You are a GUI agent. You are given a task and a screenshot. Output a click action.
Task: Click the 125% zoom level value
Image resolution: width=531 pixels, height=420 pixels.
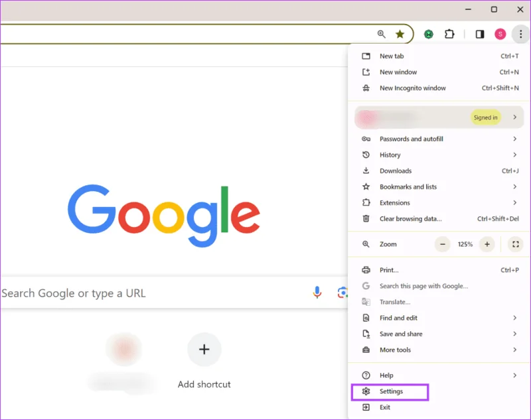click(465, 244)
